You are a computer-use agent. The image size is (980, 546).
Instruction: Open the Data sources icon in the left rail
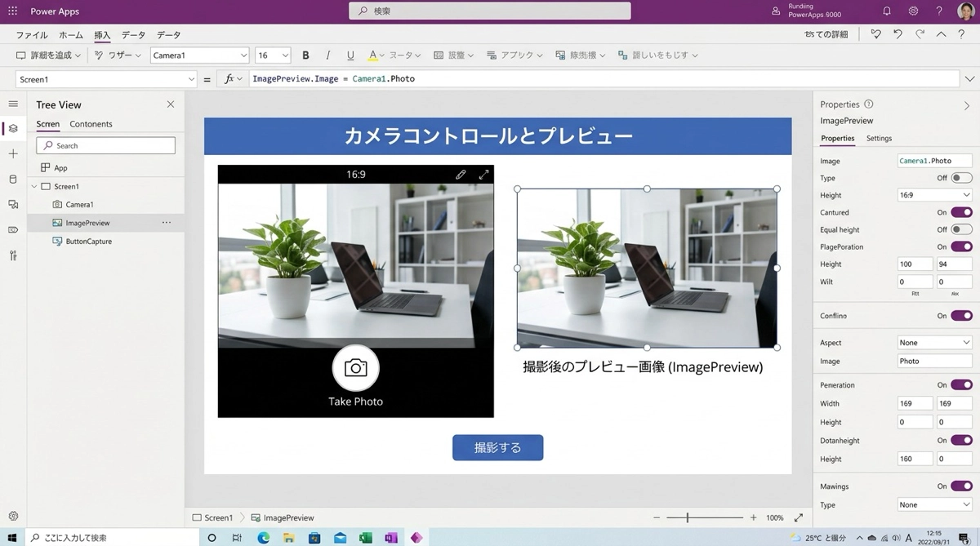tap(12, 179)
